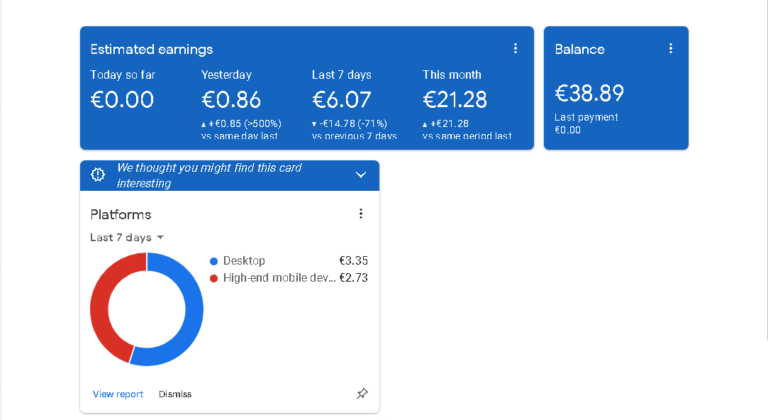Pin the Platforms card

(x=362, y=394)
